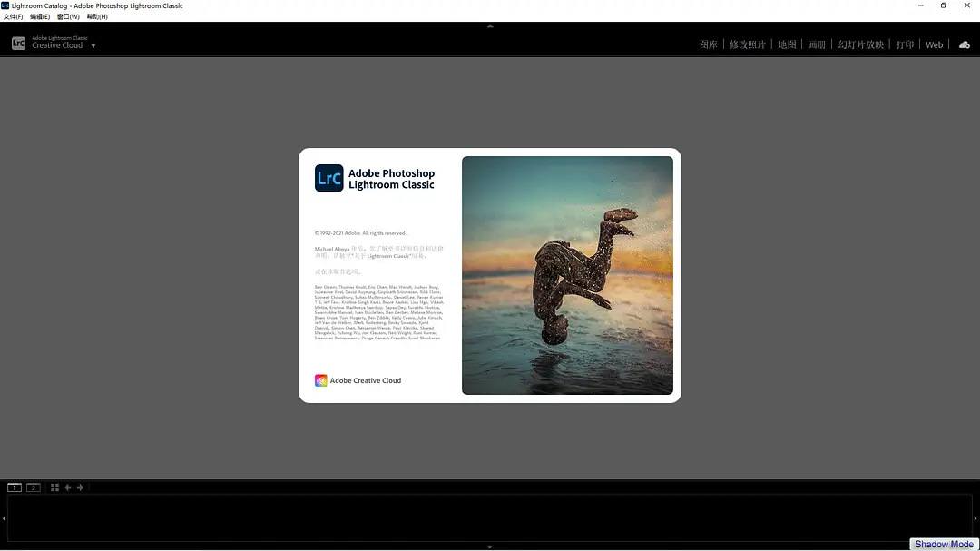
Task: Click the LrC logo on the splash screen
Action: pyautogui.click(x=328, y=178)
